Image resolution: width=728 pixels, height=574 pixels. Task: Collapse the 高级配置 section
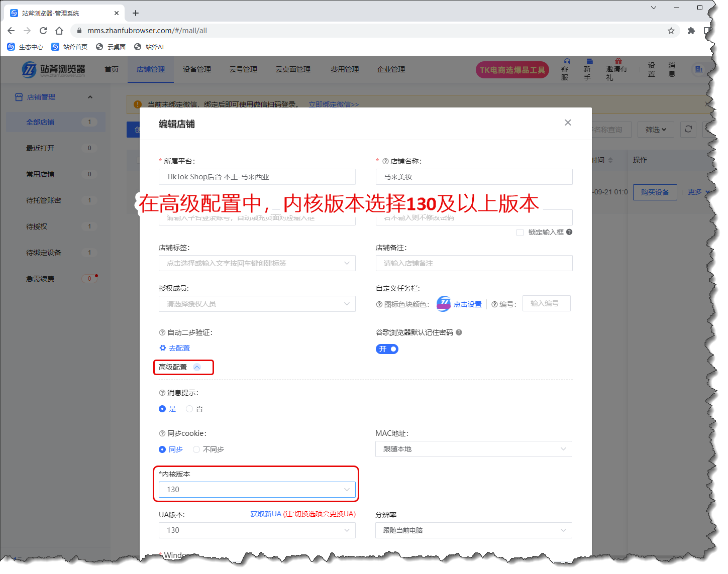(197, 367)
